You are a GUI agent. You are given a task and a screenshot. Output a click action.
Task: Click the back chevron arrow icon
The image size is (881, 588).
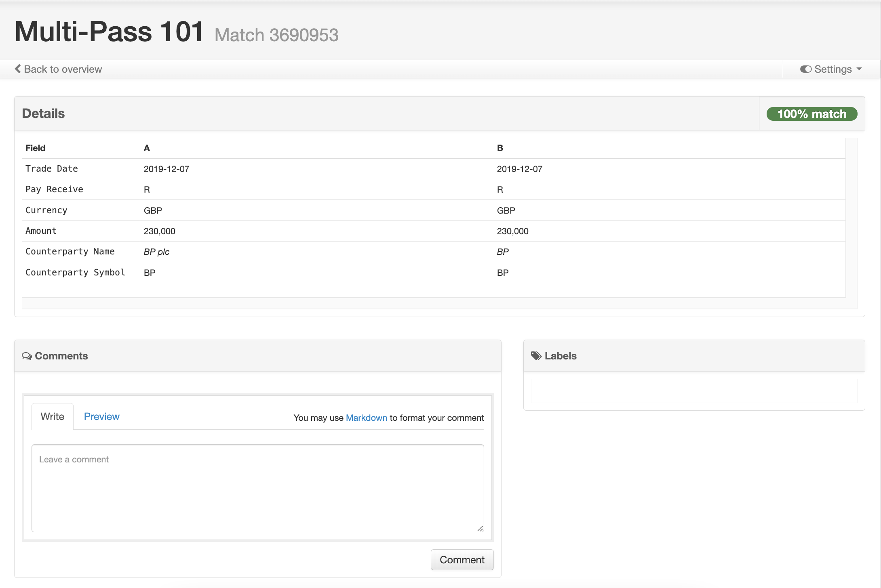coord(18,69)
